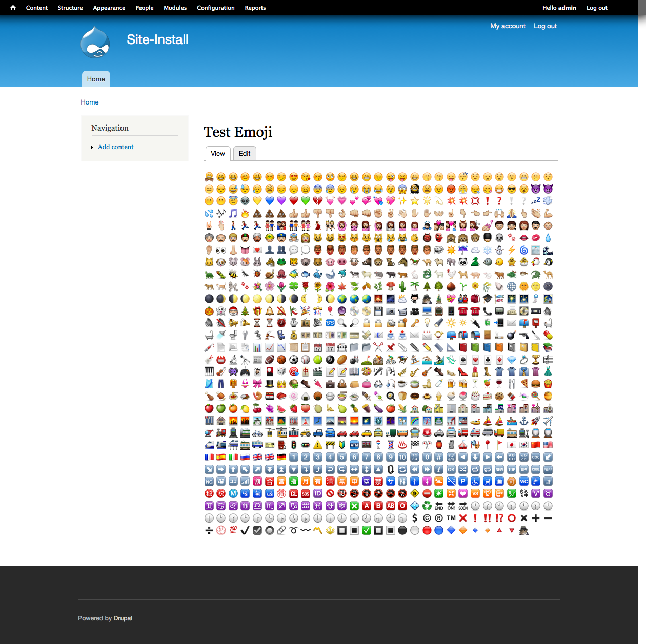Click the gold crown emoji
The height and width of the screenshot is (644, 646).
(281, 384)
